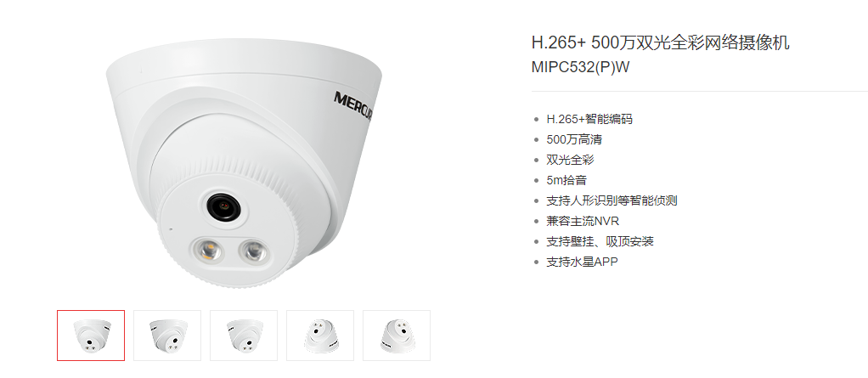Click the 5m拾音 feature text

(x=566, y=180)
